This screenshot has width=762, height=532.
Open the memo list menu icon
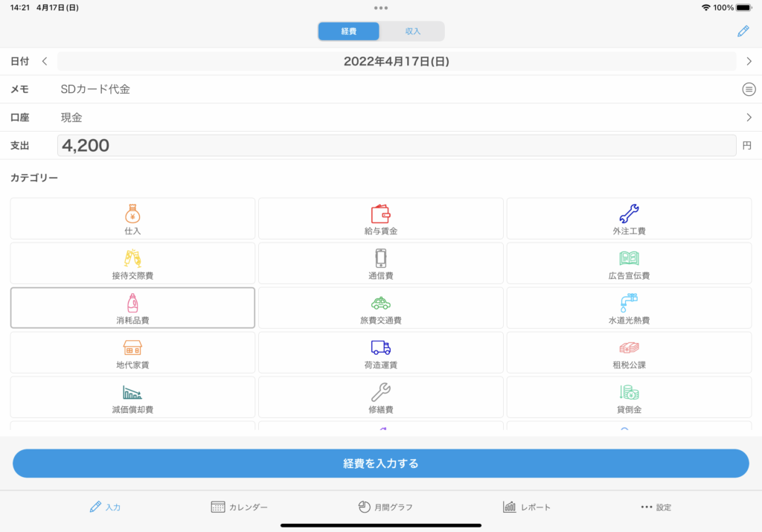[749, 89]
